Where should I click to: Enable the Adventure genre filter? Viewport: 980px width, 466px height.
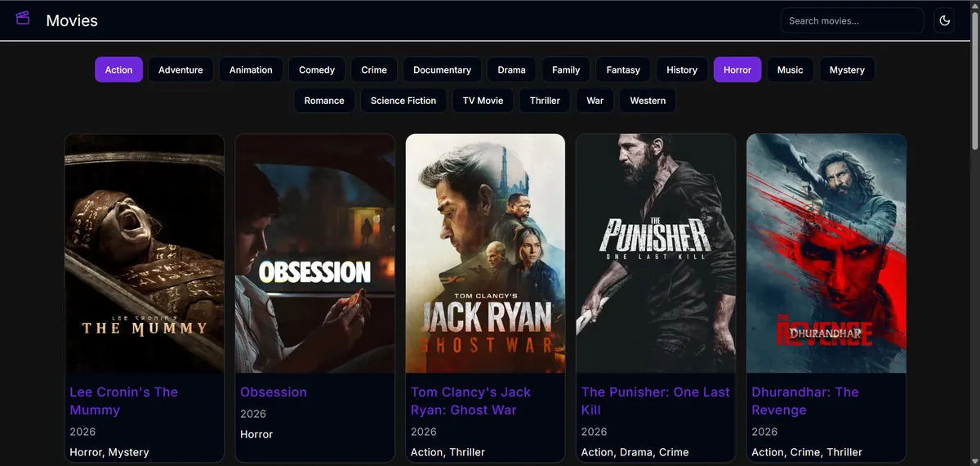180,69
